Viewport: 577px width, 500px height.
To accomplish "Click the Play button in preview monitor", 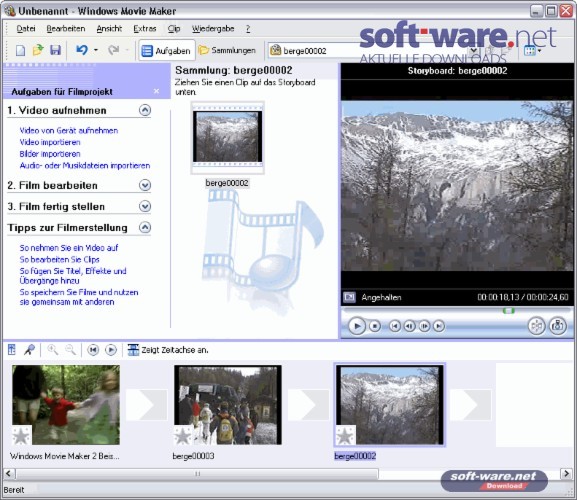I will (x=357, y=326).
